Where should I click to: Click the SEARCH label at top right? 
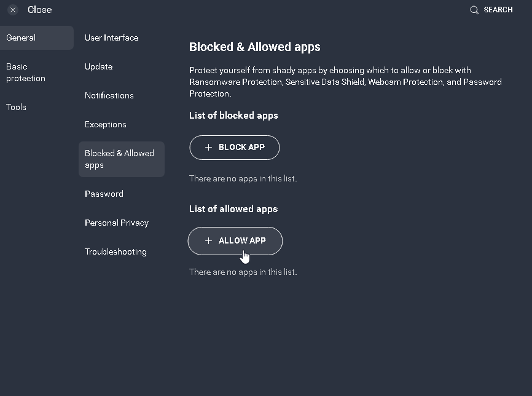498,10
